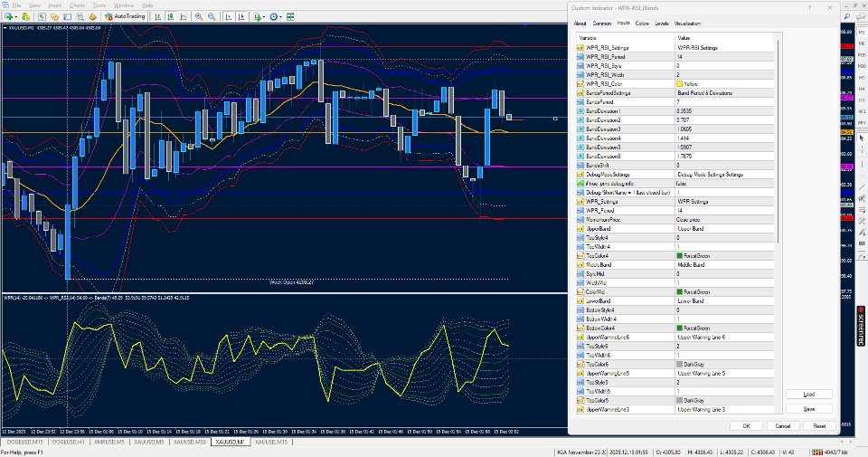Open the Insert menu
868x457 pixels.
(x=55, y=5)
